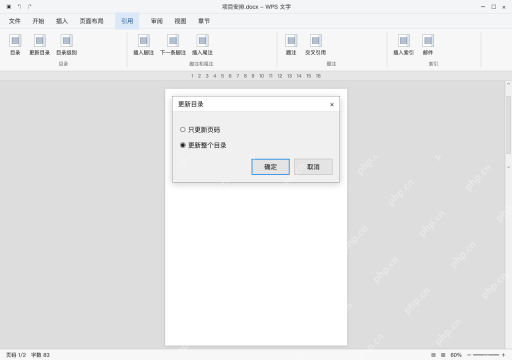Viewport: 512px width, 360px height.
Task: Close the 更新目录 dialog with X
Action: coord(332,105)
